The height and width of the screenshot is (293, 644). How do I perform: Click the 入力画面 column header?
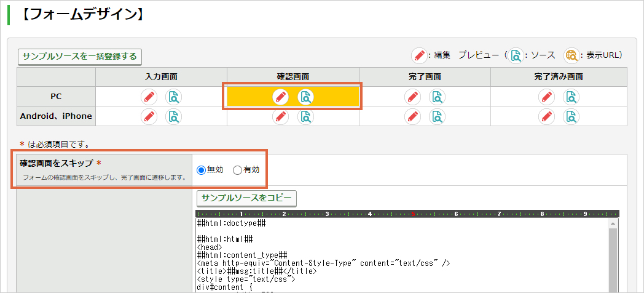coord(162,77)
